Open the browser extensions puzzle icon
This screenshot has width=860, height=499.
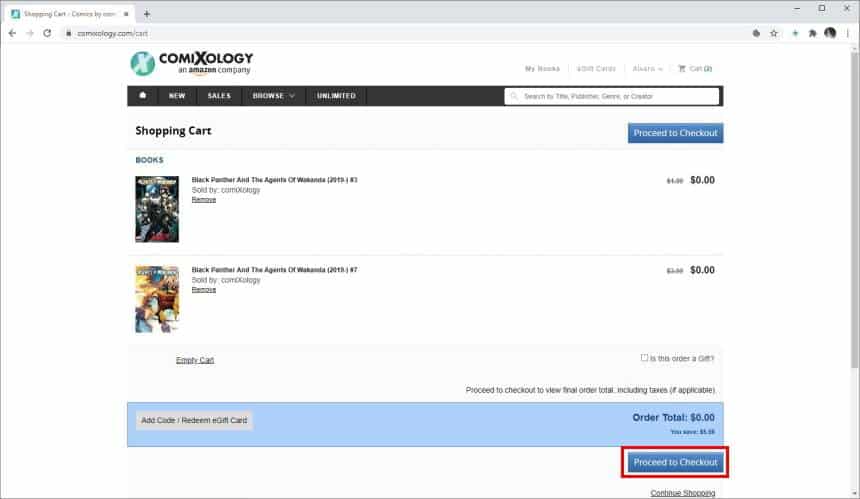[x=812, y=33]
